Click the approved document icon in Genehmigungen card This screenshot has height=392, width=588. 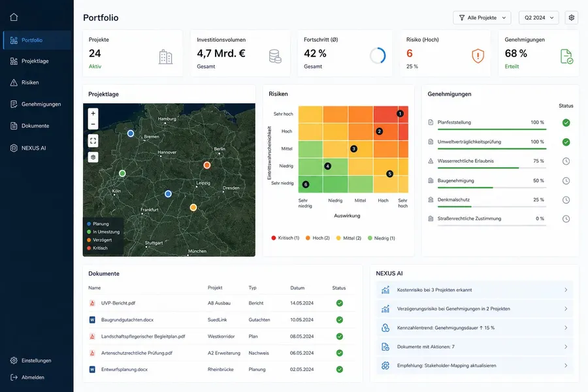(566, 56)
